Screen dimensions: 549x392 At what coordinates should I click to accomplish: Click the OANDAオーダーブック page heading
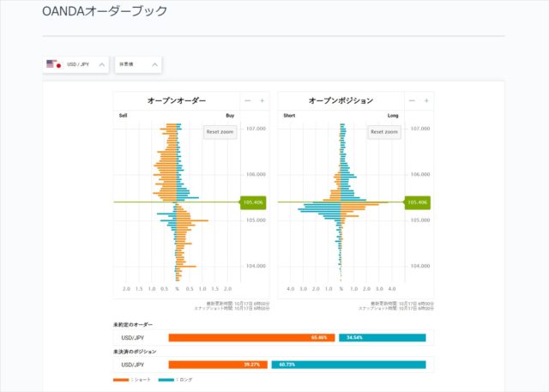pyautogui.click(x=105, y=11)
